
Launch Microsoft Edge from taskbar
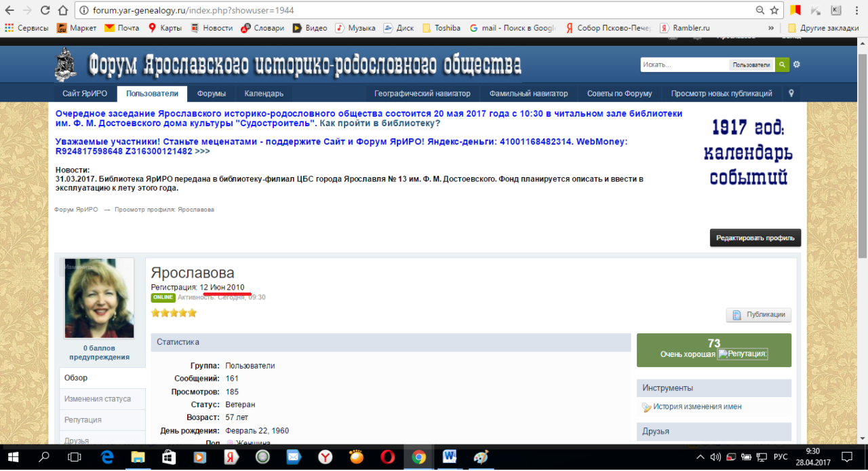click(107, 457)
